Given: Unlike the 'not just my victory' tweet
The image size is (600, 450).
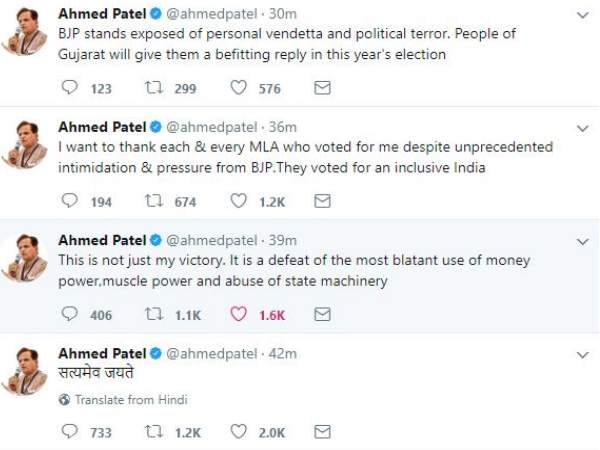Looking at the screenshot, I should tap(239, 314).
